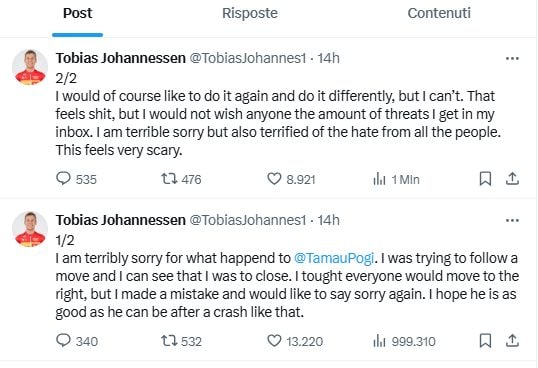Open more options menu on the 1/2 post
Viewport: 538px width, 368px height.
512,220
